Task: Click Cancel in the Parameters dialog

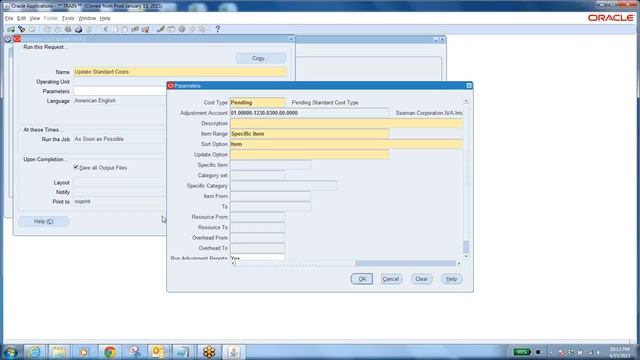Action: [391, 279]
